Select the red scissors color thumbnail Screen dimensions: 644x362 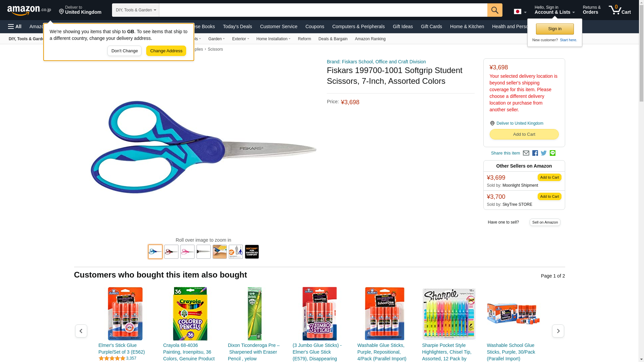[171, 252]
